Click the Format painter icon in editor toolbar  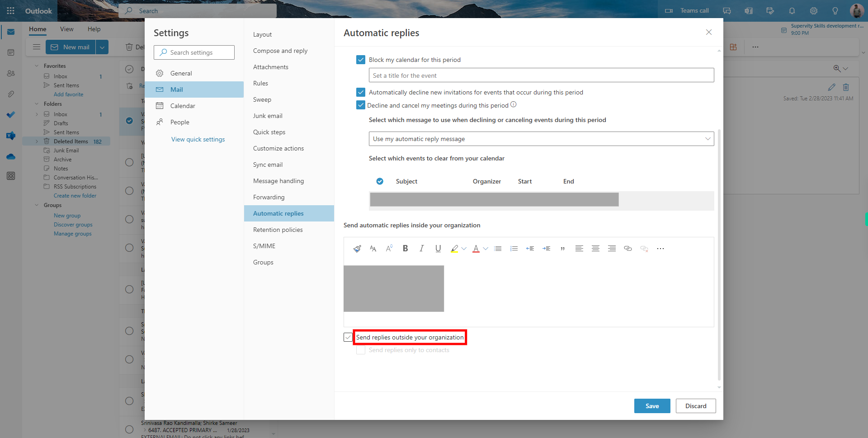(357, 249)
